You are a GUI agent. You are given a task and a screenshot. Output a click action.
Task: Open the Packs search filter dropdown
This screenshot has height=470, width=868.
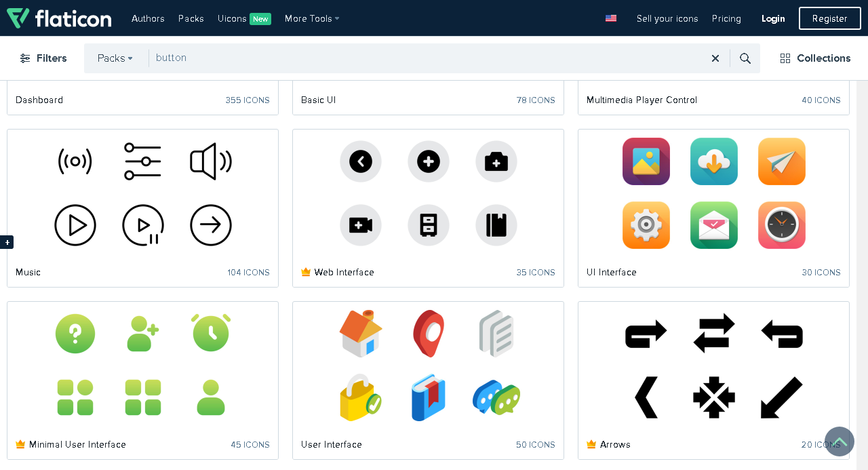(114, 58)
